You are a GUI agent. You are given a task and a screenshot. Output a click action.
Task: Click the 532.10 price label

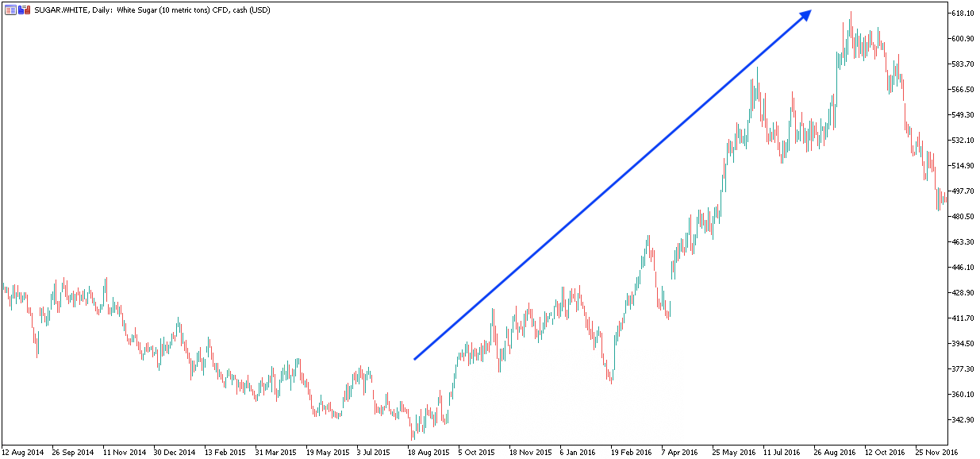pos(963,141)
